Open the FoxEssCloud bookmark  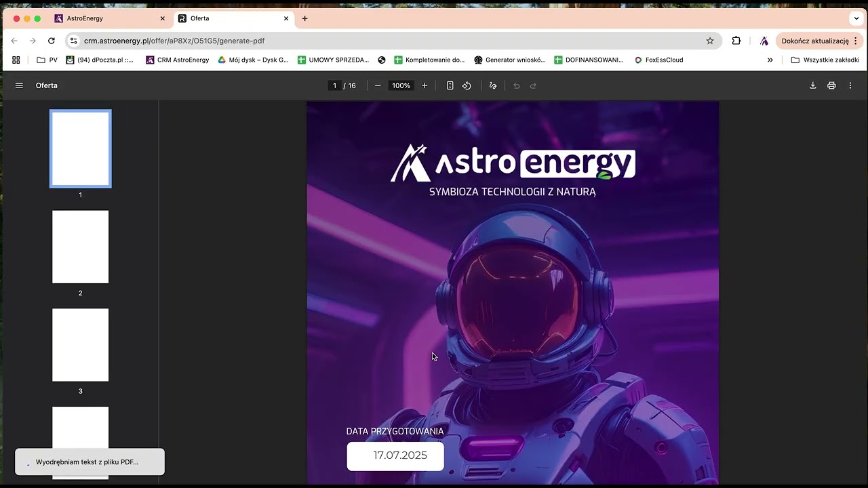click(658, 60)
